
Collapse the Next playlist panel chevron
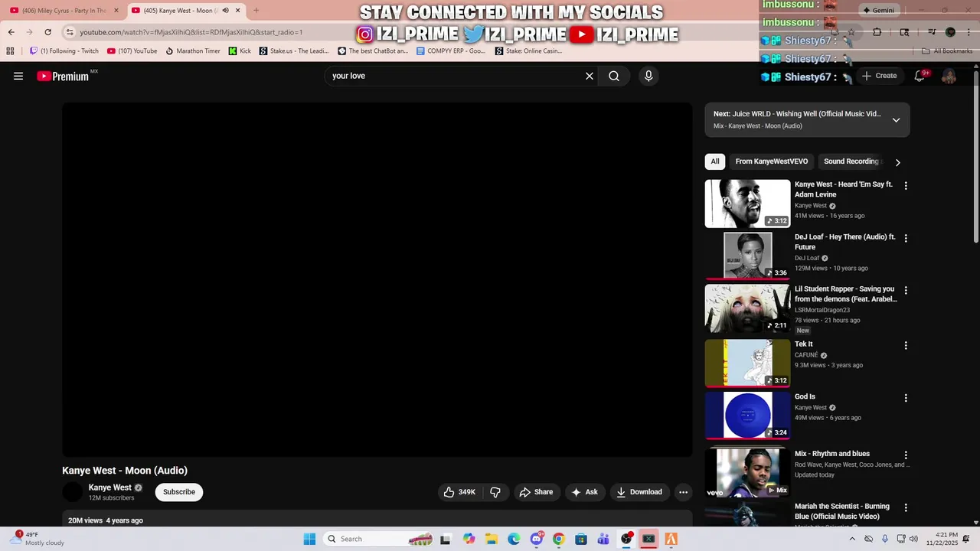(896, 120)
